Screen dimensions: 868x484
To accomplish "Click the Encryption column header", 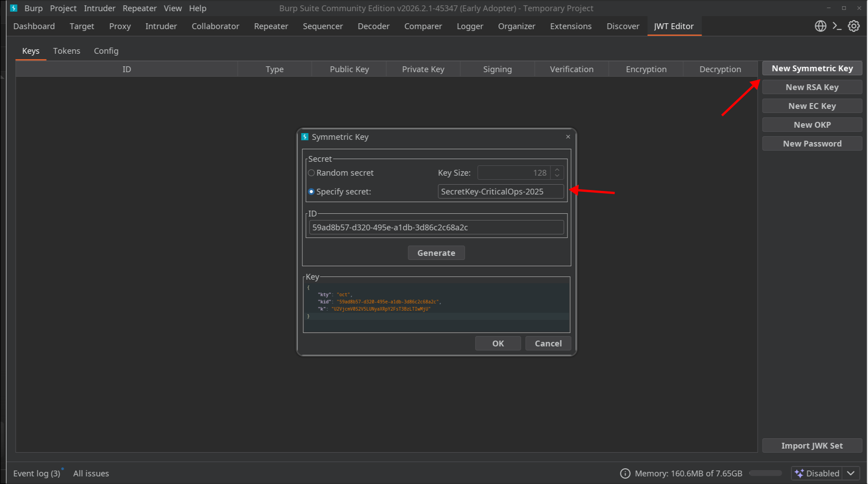I will (646, 69).
